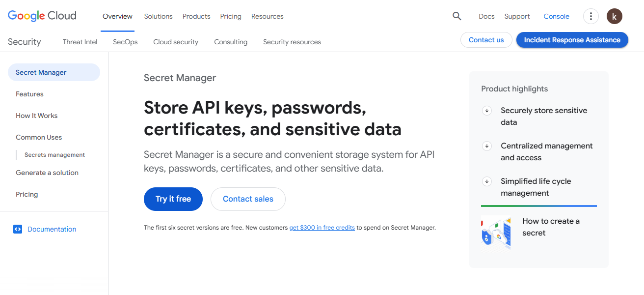Open the Products menu
Viewport: 644px width, 295px height.
tap(196, 16)
